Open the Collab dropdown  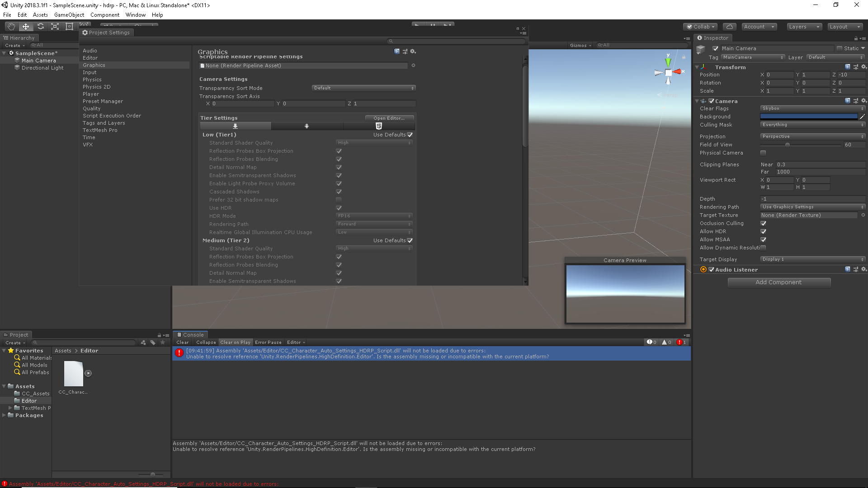700,27
